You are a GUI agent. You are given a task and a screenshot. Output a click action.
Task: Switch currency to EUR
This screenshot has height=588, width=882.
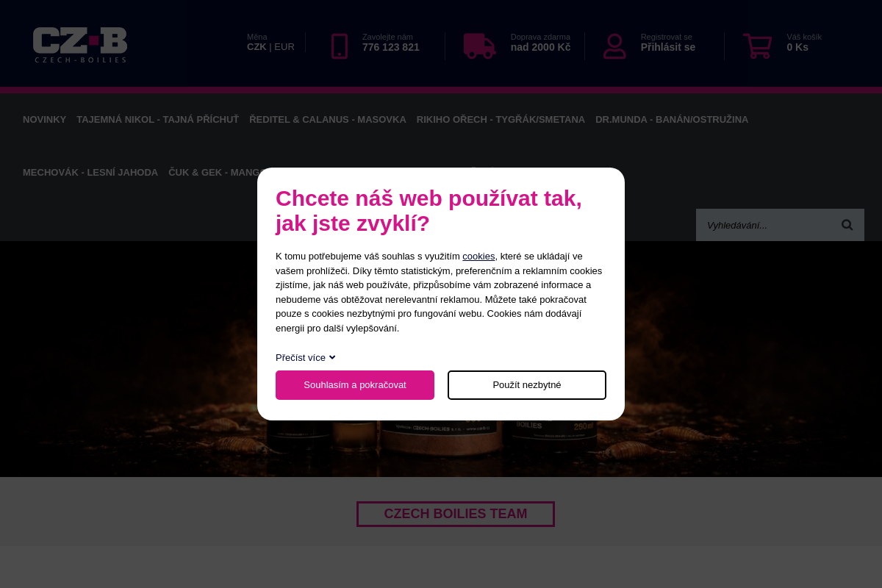pos(284,47)
